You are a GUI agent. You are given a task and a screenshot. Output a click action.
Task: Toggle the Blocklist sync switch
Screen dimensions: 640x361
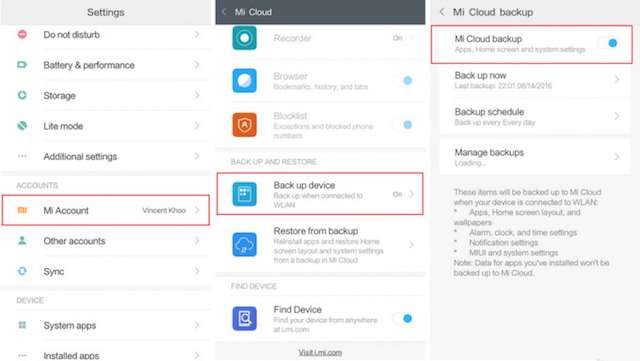tap(404, 125)
